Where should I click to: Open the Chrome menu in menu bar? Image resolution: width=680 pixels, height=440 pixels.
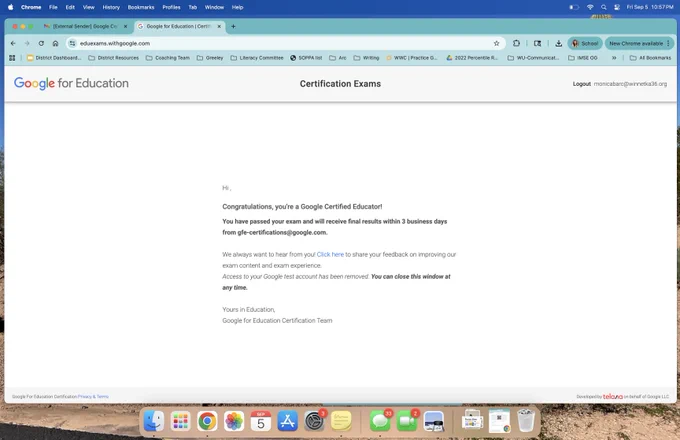pos(31,7)
